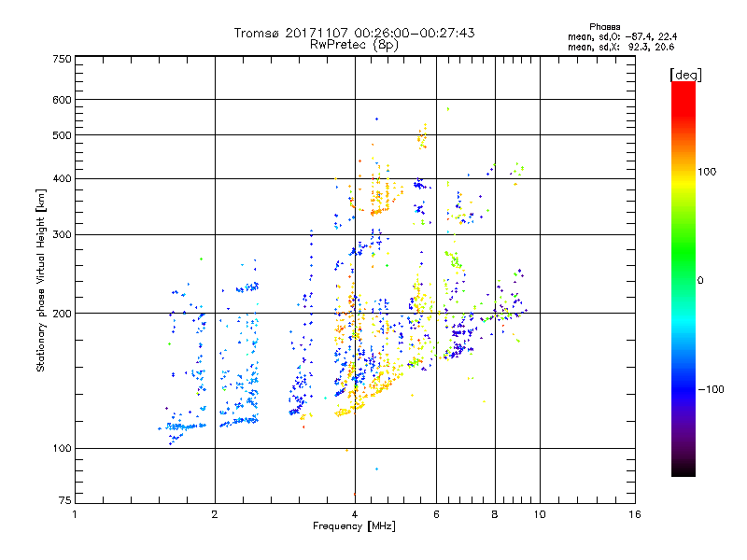Click the x-axis label '10'

coord(540,514)
